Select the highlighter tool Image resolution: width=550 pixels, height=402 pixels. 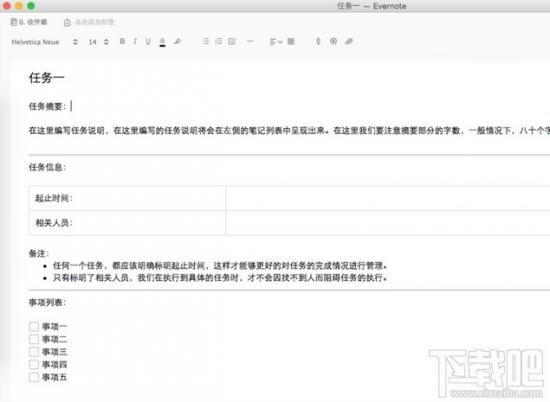pos(177,41)
